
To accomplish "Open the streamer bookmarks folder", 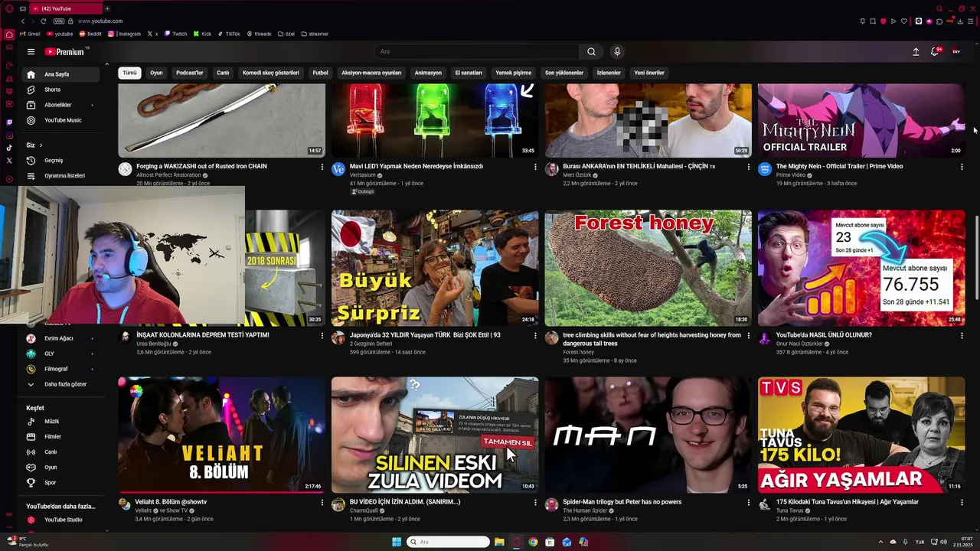I will coord(315,34).
